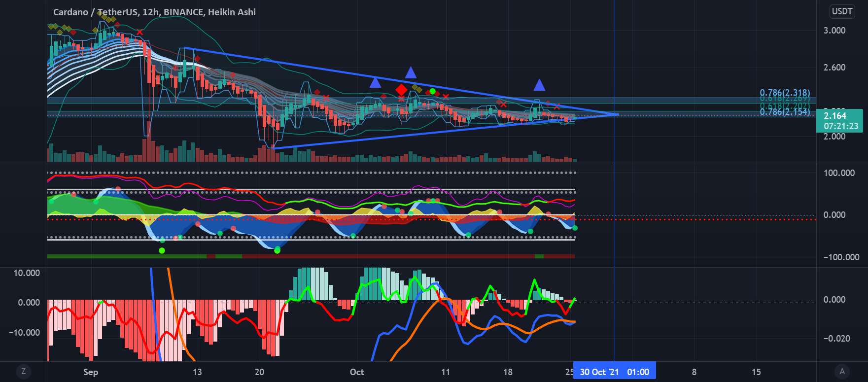The image size is (868, 382).
Task: Open the USDT currency selector
Action: tap(842, 11)
